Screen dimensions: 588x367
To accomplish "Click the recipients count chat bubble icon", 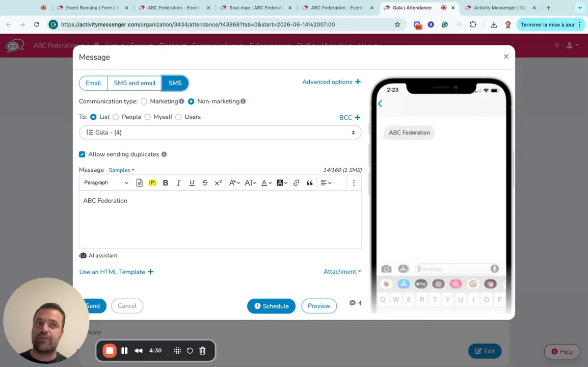I will [x=353, y=303].
